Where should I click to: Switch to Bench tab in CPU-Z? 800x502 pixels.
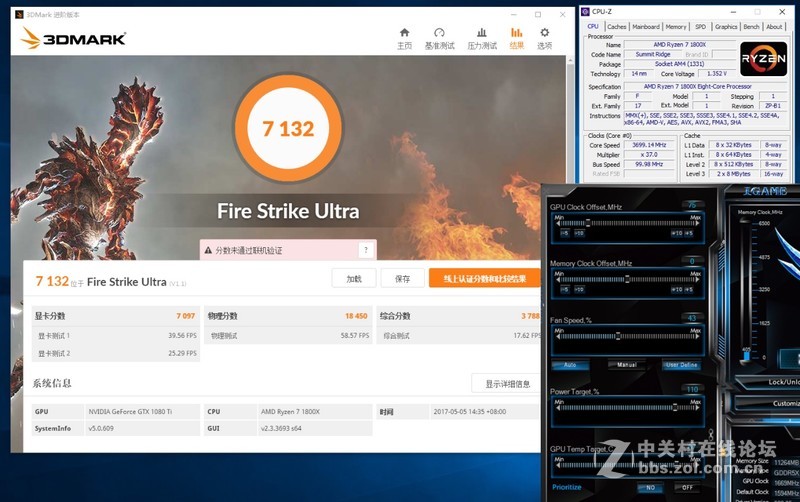tap(751, 27)
